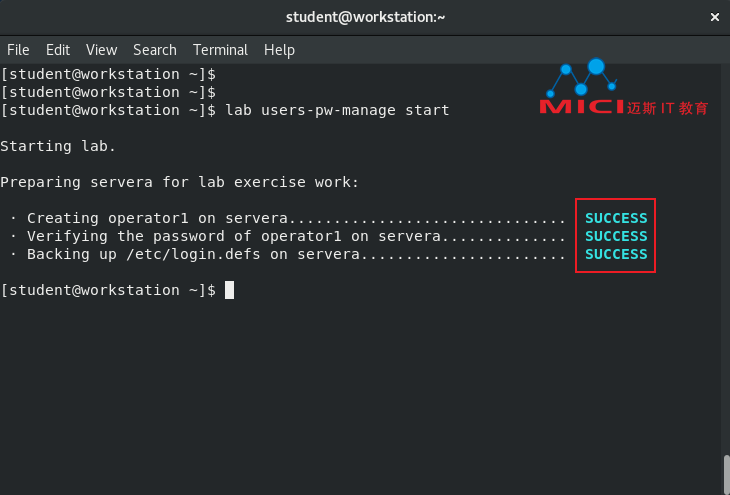Open the Terminal menu
The height and width of the screenshot is (495, 730).
(x=221, y=50)
